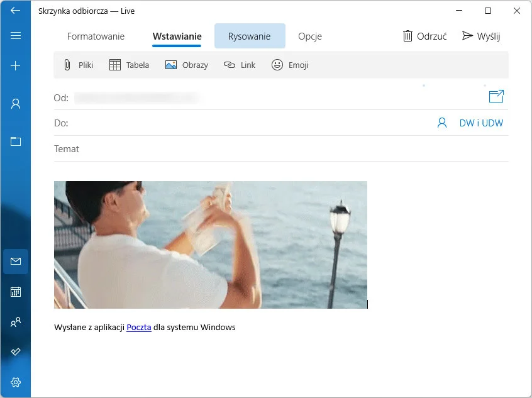Show the DW i UDW fields
Viewport: 532px width, 398px height.
pyautogui.click(x=481, y=123)
